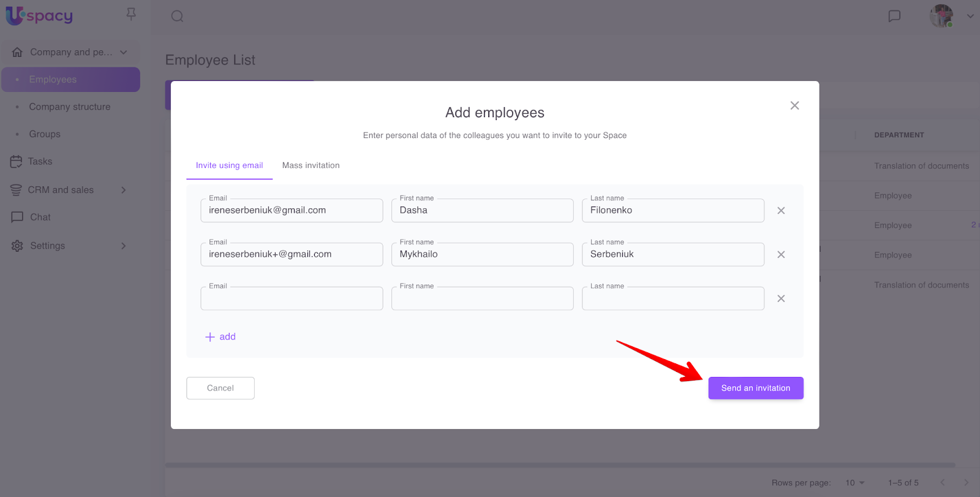The image size is (980, 497).
Task: Click the Cancel button
Action: 221,388
